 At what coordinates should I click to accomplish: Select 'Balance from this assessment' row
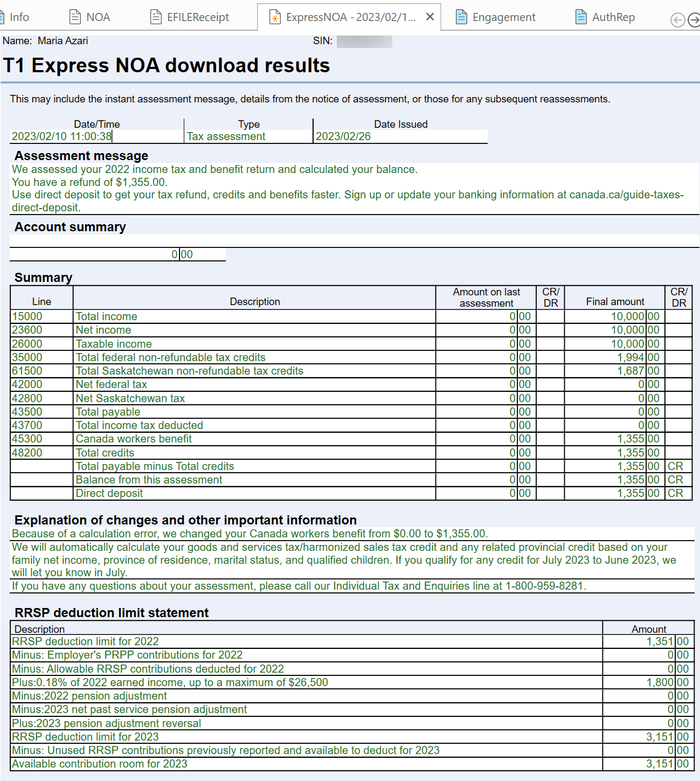[351, 480]
